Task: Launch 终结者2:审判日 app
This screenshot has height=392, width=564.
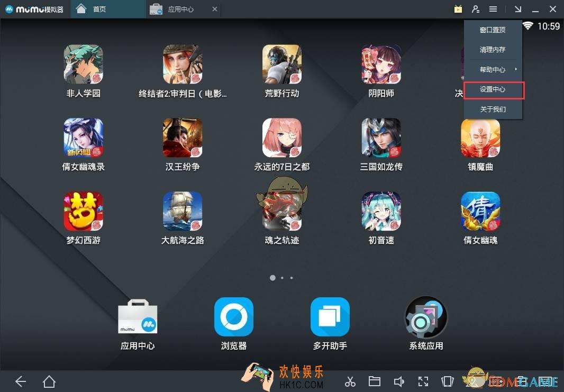Action: point(183,65)
